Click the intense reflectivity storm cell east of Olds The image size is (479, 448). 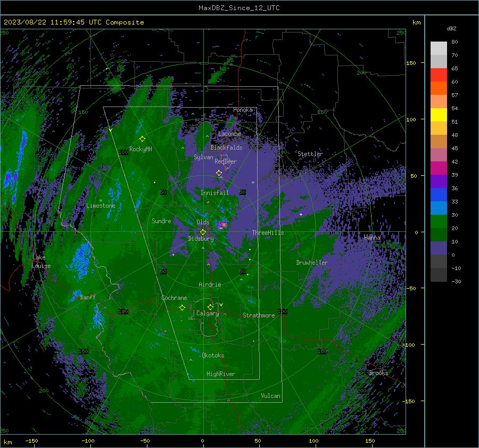[x=222, y=225]
